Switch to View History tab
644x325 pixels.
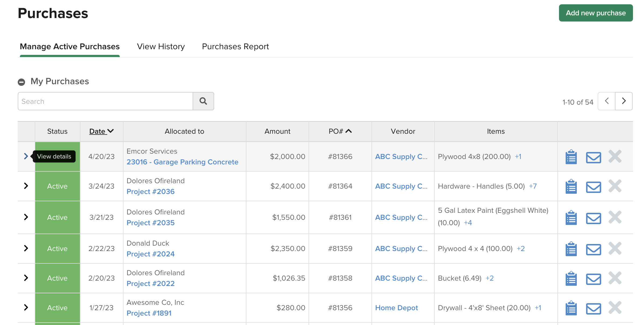[161, 47]
